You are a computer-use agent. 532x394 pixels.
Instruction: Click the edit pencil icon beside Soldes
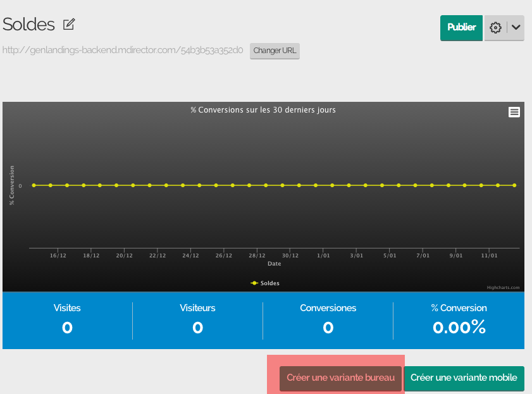point(69,25)
